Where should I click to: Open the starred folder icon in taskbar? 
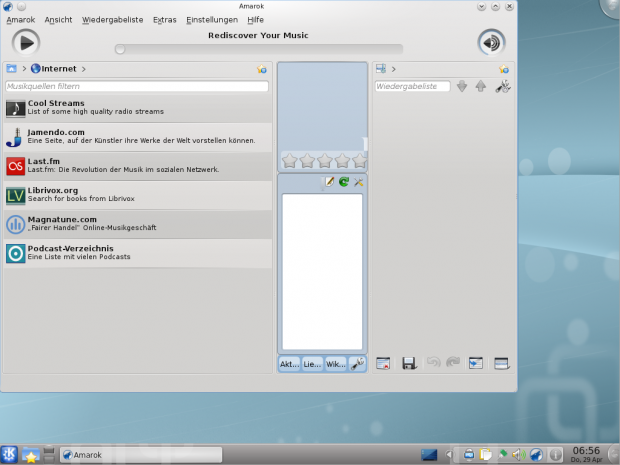pyautogui.click(x=30, y=455)
